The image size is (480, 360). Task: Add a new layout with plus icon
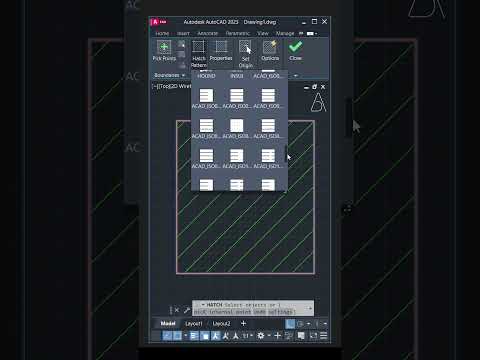click(x=243, y=323)
